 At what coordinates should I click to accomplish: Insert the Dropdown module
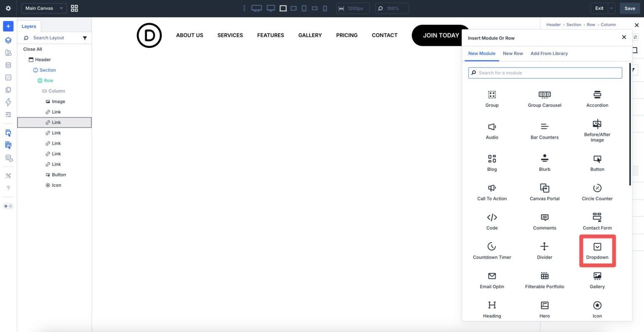[597, 251]
